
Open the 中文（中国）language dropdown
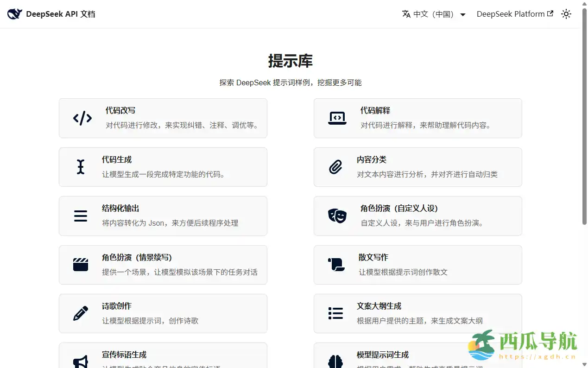pos(433,14)
